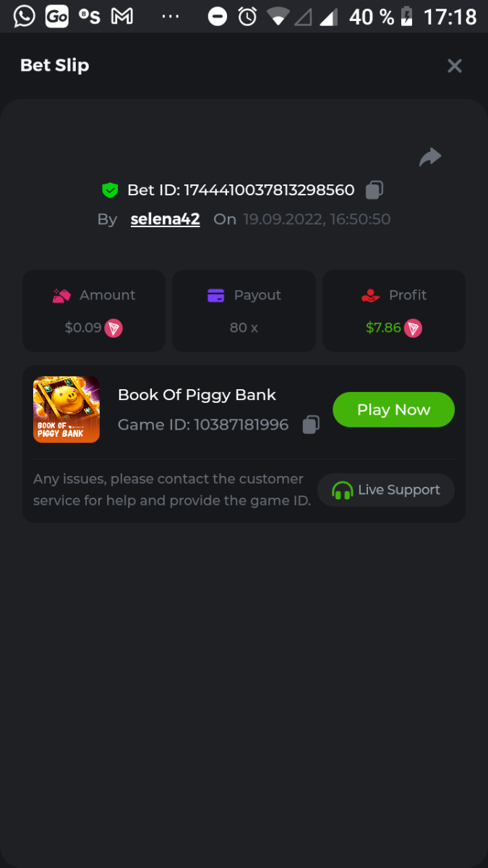
Task: Copy the Bet ID to clipboard
Action: pyautogui.click(x=374, y=190)
